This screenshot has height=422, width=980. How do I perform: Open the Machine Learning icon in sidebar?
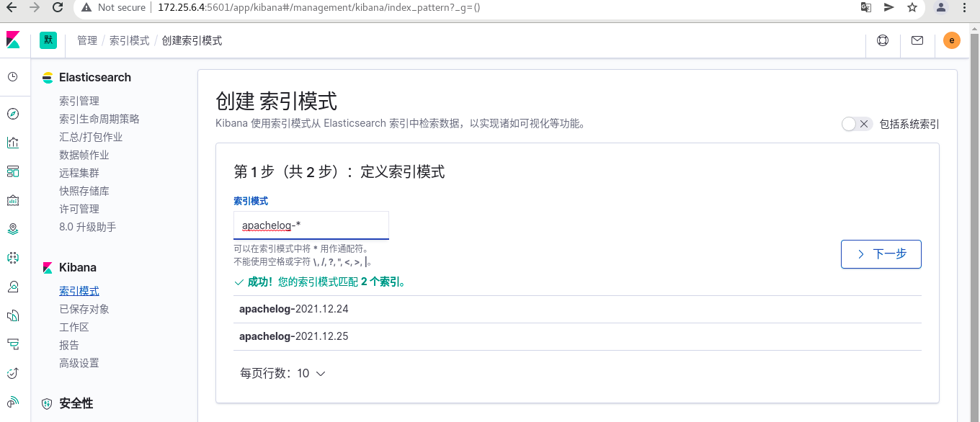click(x=13, y=258)
